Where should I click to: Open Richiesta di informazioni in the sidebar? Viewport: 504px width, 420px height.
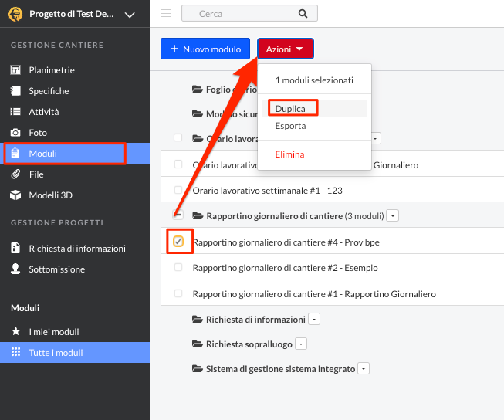(x=77, y=249)
